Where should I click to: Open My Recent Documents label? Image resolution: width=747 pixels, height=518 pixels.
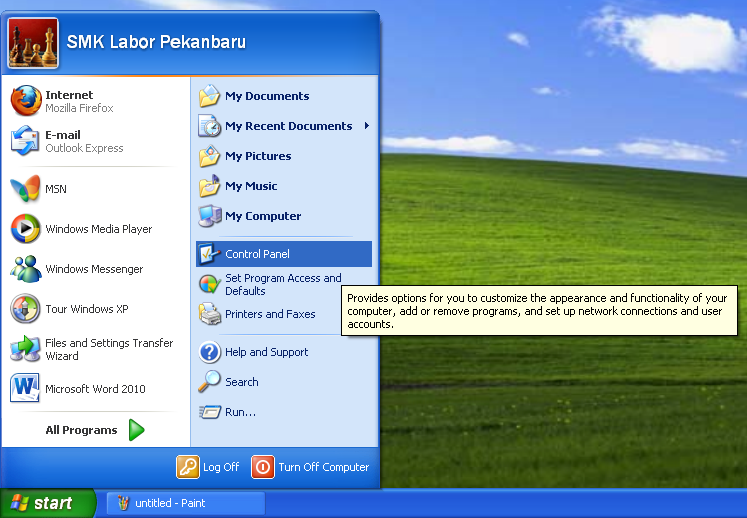(289, 126)
